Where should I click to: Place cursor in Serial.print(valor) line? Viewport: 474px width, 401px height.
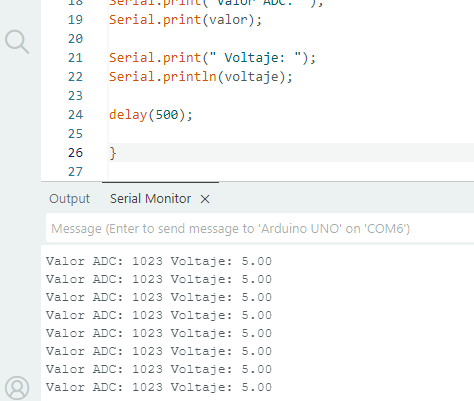tap(185, 20)
